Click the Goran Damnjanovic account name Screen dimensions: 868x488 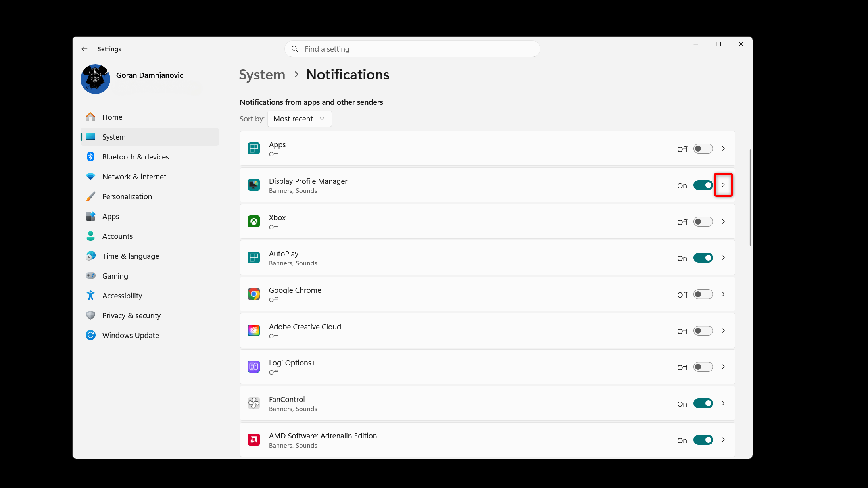pos(150,75)
